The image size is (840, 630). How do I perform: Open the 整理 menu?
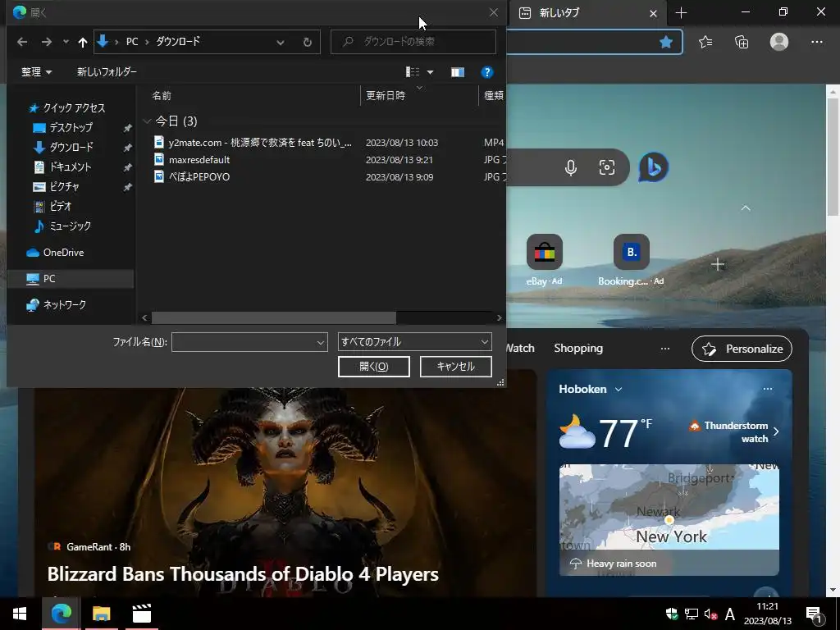coord(36,72)
